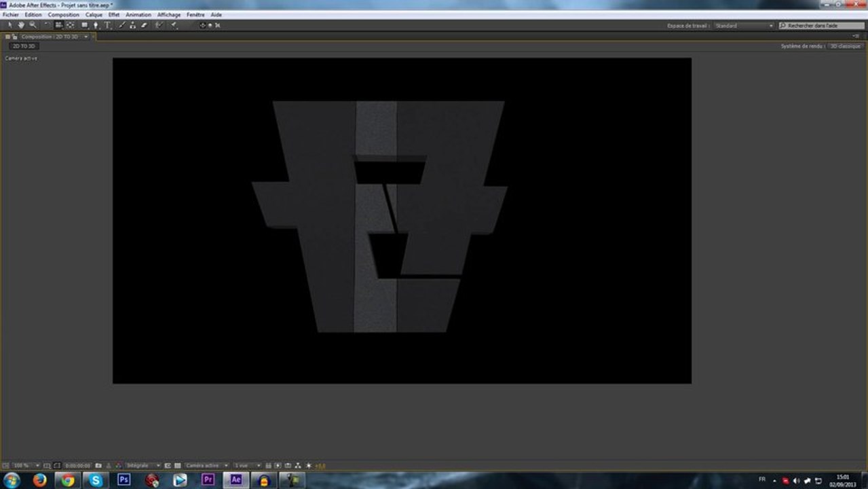This screenshot has height=489, width=868.
Task: Open the 1 vue view layout dropdown
Action: (x=247, y=465)
